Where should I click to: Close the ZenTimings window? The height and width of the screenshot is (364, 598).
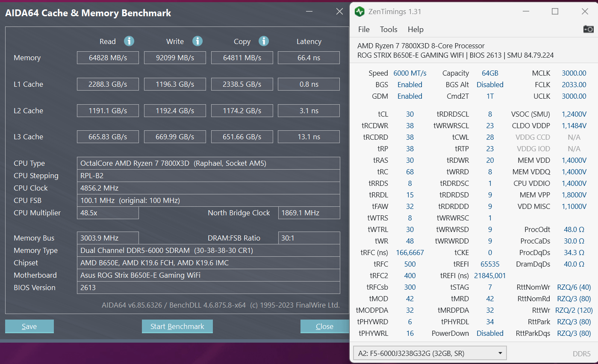click(x=585, y=12)
